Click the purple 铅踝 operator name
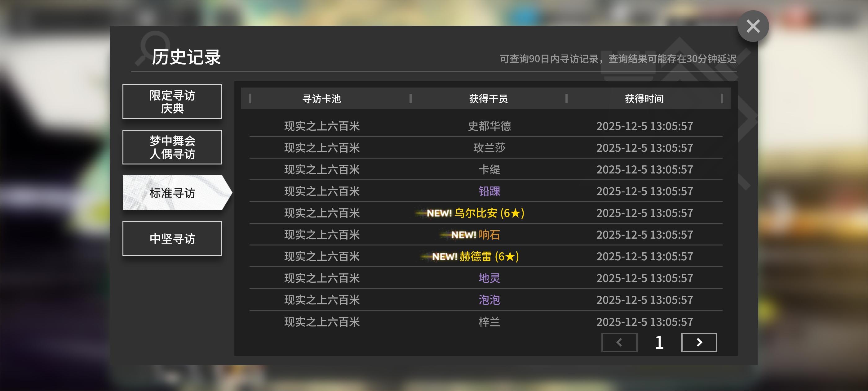This screenshot has width=868, height=391. (489, 191)
